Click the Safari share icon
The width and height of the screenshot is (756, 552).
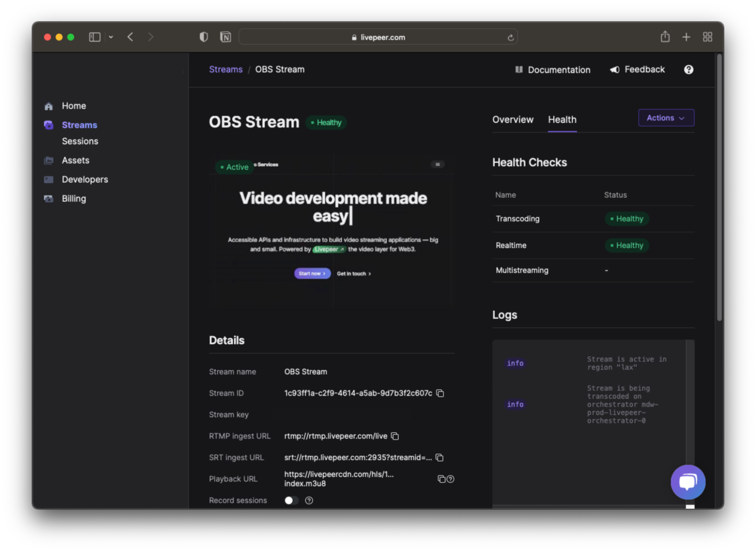click(x=665, y=37)
